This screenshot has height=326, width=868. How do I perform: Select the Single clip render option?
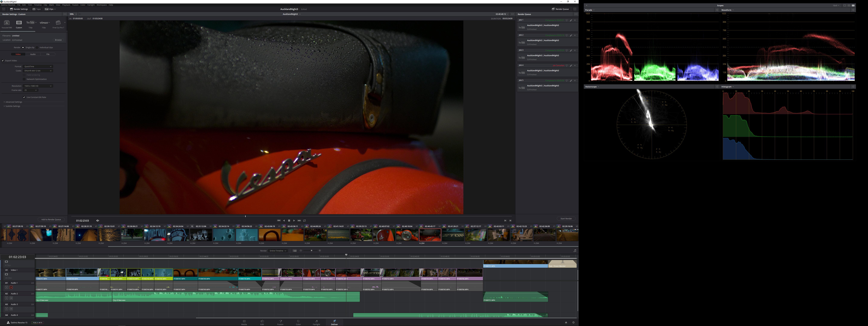tap(23, 48)
